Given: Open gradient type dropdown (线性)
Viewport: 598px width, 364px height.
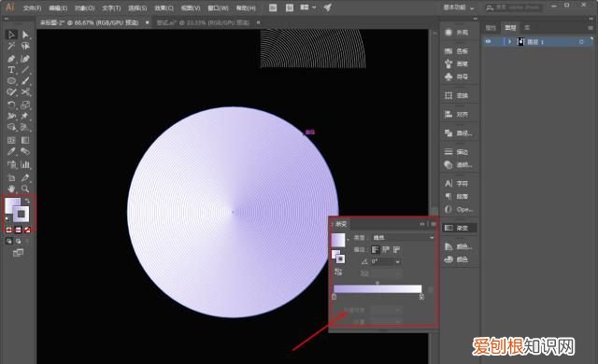Looking at the screenshot, I should coord(403,238).
